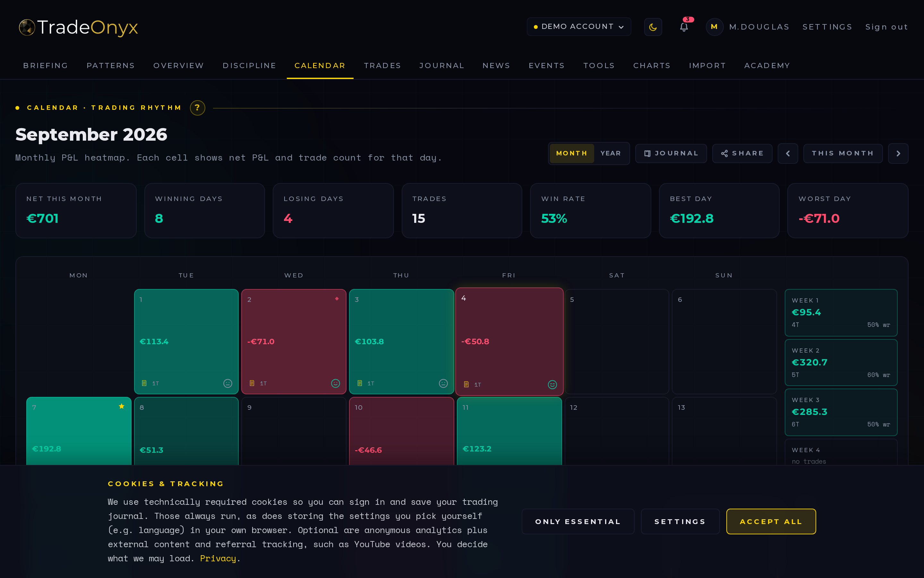Screen dimensions: 924x578
Task: Select the Year view toggle
Action: 611,153
